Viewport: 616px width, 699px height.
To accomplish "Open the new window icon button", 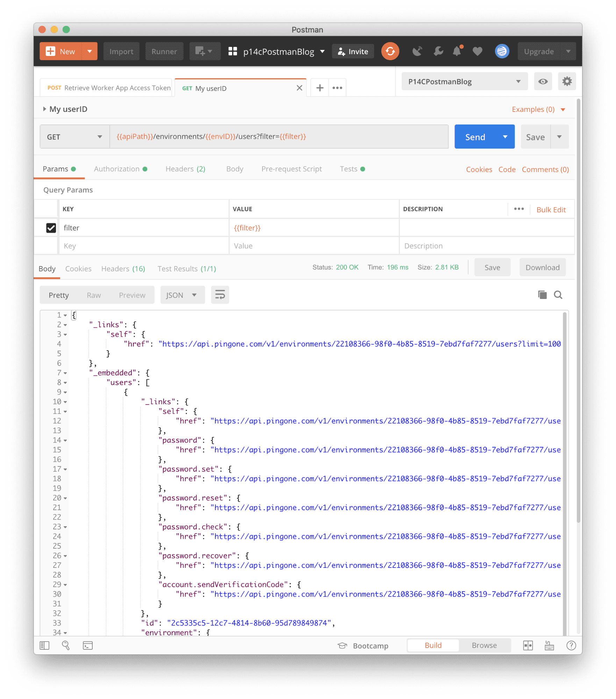I will pyautogui.click(x=205, y=51).
